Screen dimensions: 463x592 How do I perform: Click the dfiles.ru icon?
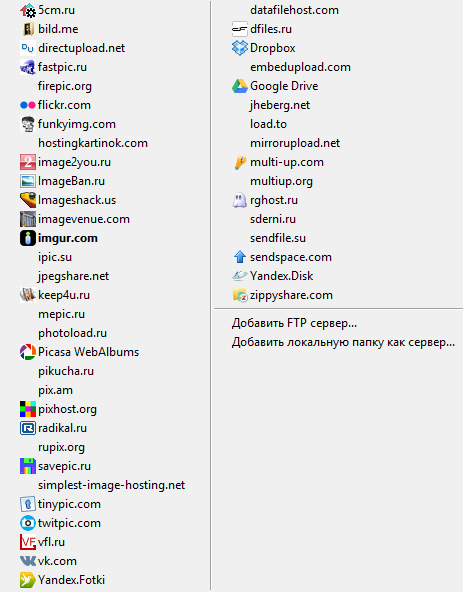pyautogui.click(x=239, y=29)
